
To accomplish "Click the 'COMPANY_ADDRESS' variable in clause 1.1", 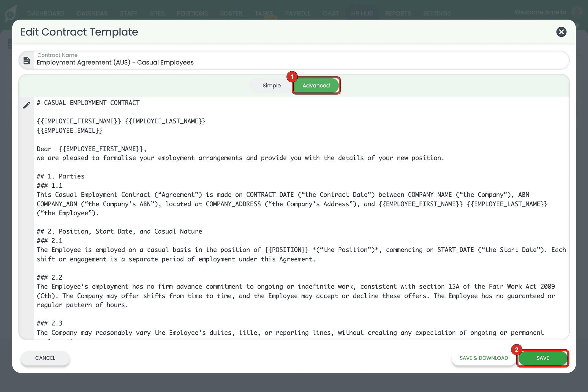I will pyautogui.click(x=233, y=204).
